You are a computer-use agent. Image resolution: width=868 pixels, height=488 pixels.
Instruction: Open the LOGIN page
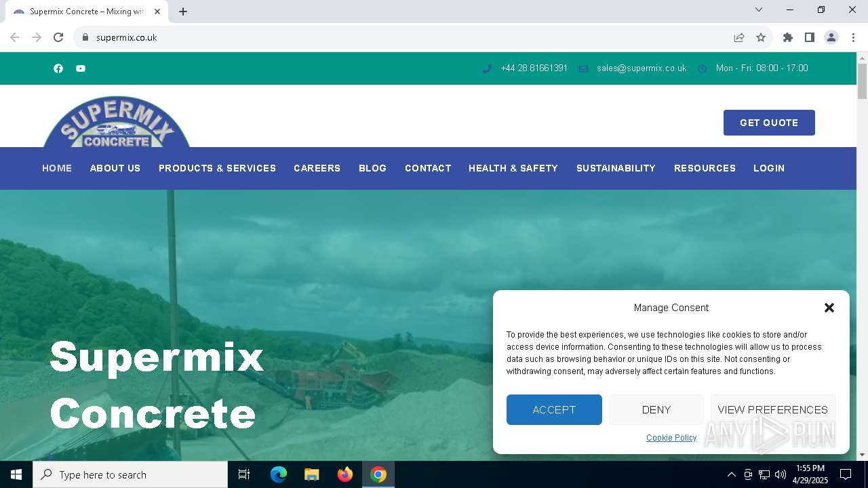pyautogui.click(x=769, y=168)
